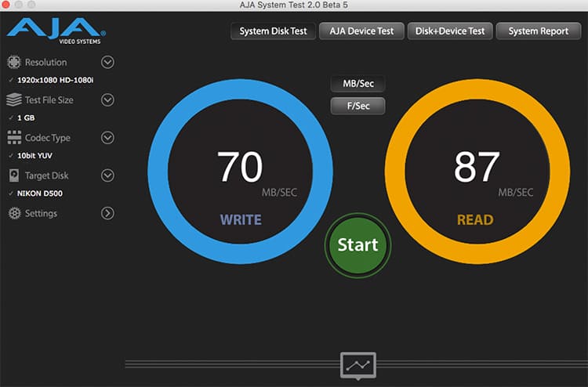Open the Codec Type dropdown arrow
The width and height of the screenshot is (588, 387).
point(108,138)
